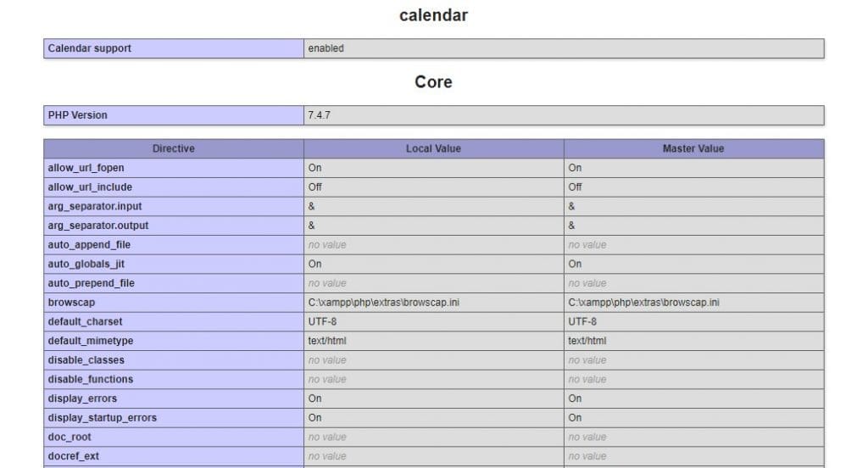Click the "Master Value" column header
Viewport: 868px width, 468px height.
pyautogui.click(x=693, y=148)
